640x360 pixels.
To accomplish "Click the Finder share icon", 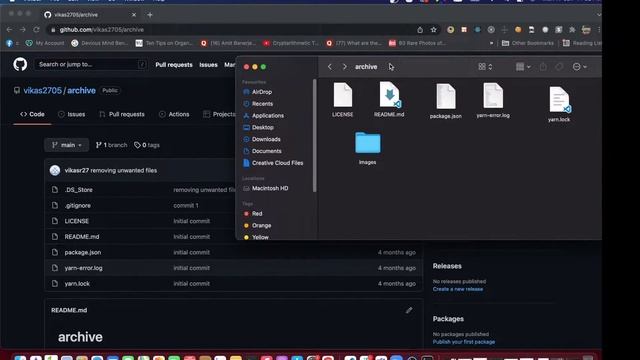I will click(543, 67).
